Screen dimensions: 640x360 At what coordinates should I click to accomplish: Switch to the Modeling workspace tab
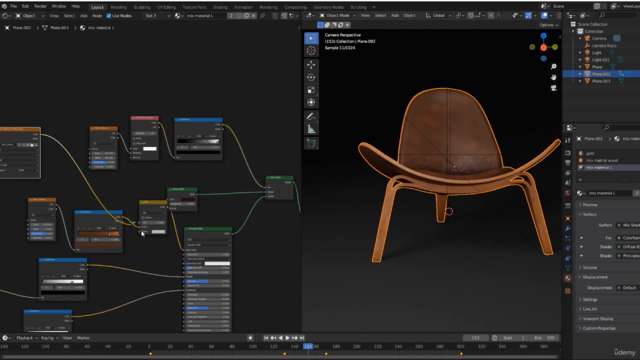(119, 7)
